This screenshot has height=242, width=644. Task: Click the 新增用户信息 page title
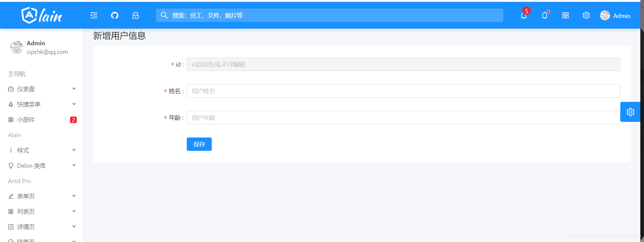click(x=119, y=36)
